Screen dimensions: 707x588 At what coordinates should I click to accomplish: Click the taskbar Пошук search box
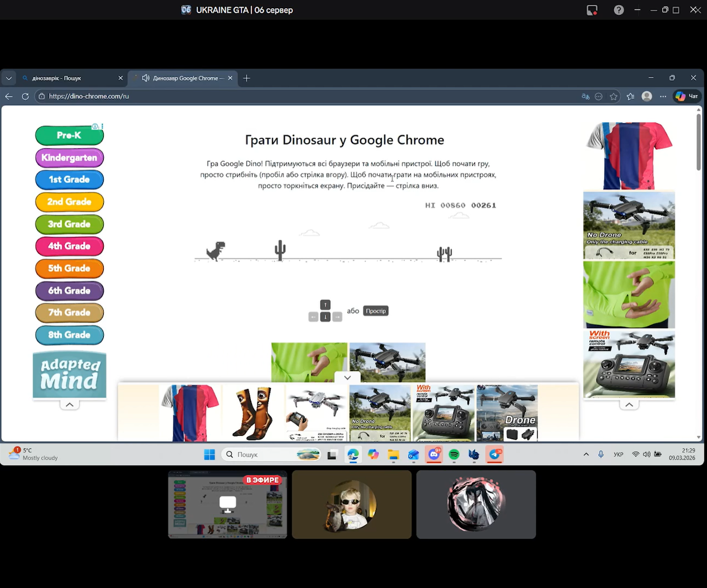272,455
